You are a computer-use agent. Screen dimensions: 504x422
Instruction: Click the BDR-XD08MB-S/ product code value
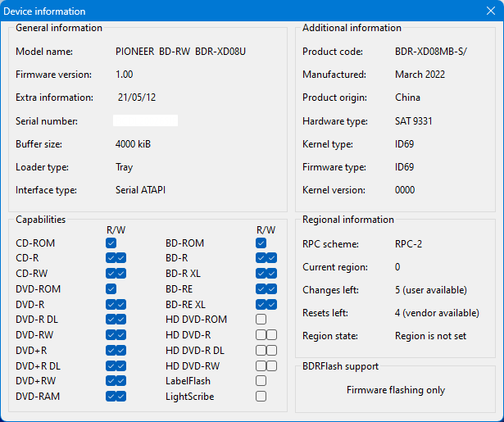pyautogui.click(x=431, y=52)
